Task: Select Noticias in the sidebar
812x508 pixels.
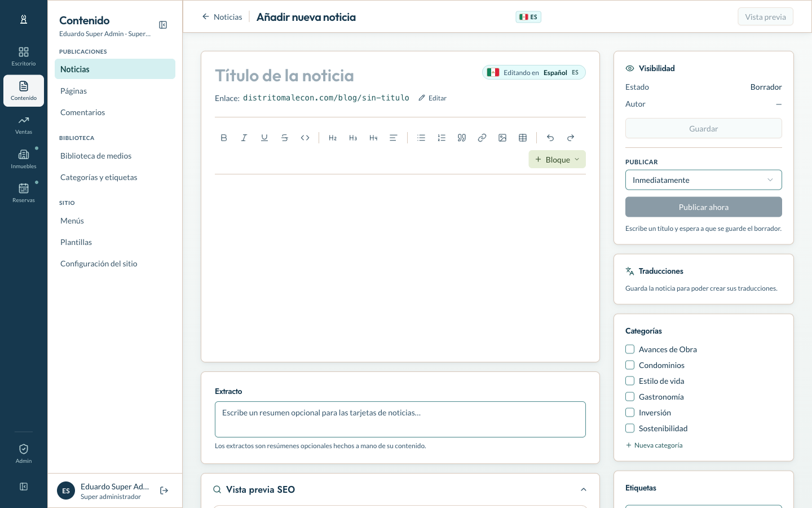Action: click(115, 69)
